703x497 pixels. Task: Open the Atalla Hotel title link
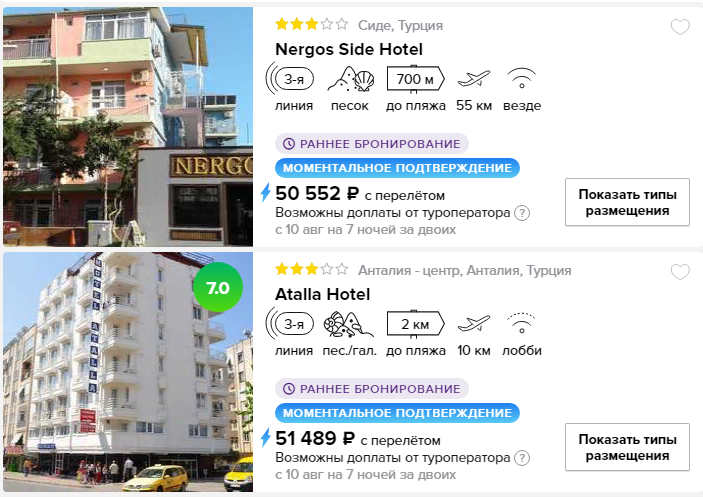tap(322, 294)
